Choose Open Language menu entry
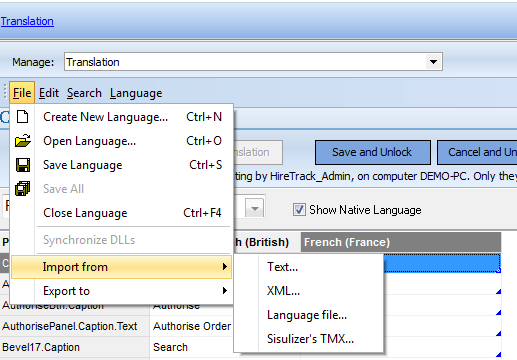 coord(122,141)
